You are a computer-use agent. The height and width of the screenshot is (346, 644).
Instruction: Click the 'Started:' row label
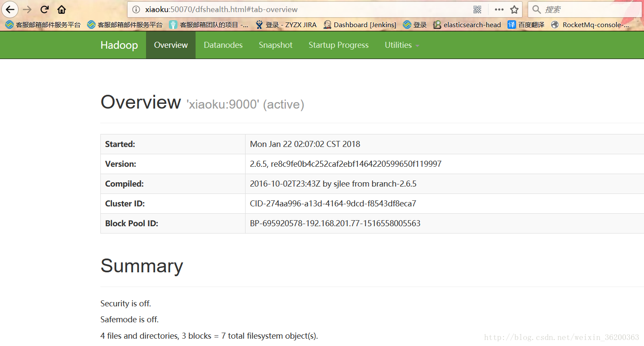point(120,144)
